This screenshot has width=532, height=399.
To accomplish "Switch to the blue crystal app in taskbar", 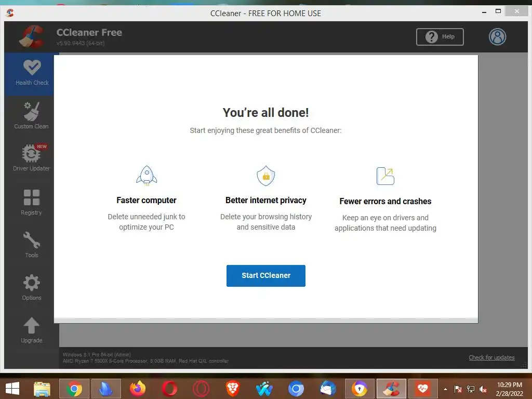I will pyautogui.click(x=106, y=389).
